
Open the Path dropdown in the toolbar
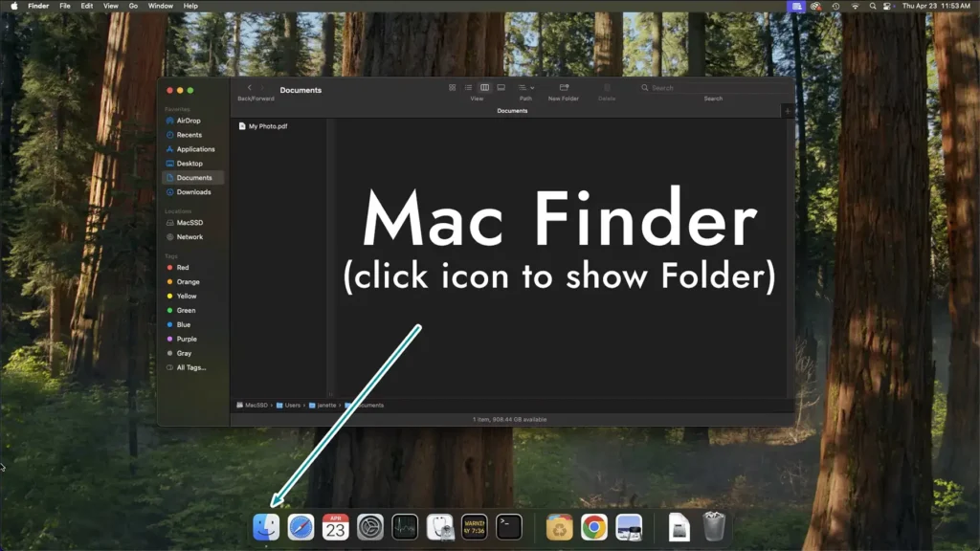click(x=521, y=87)
